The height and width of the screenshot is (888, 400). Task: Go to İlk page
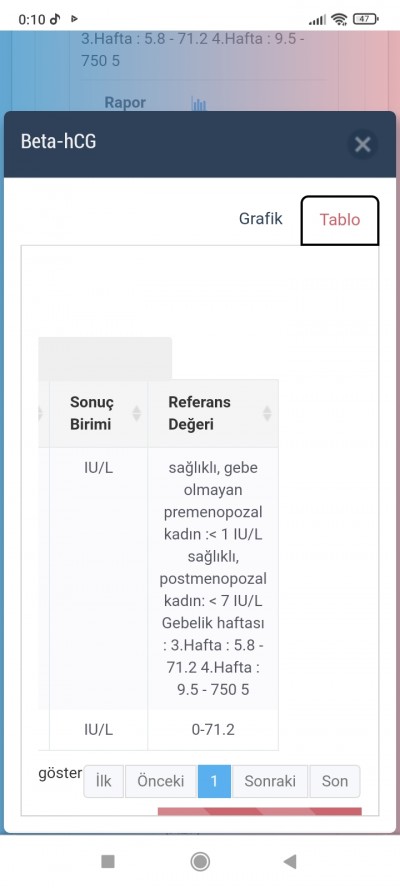[x=104, y=781]
